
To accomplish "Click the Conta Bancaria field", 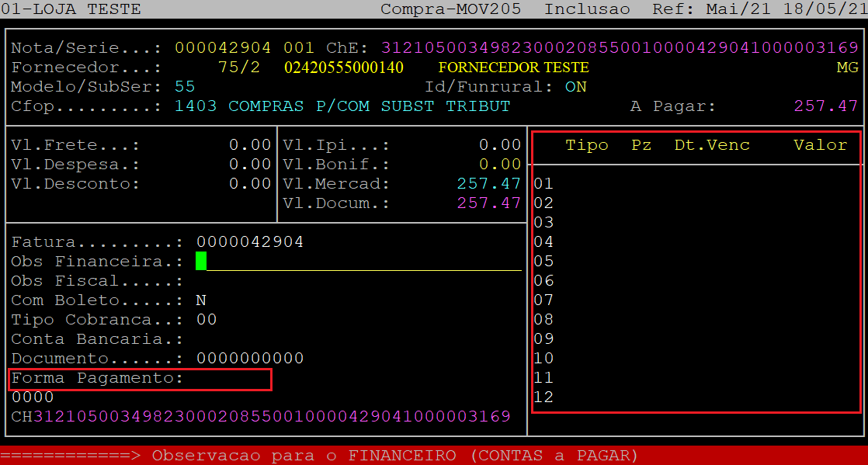I will [x=233, y=339].
